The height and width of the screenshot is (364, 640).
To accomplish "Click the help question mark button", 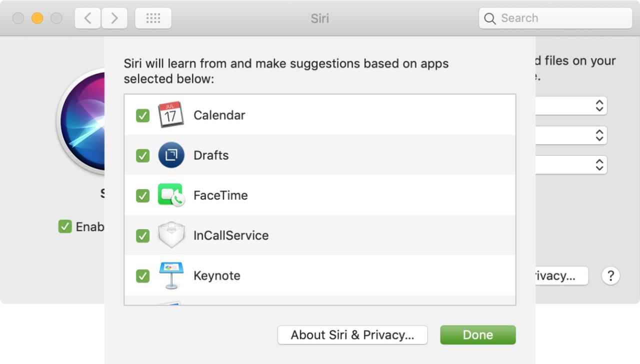I will click(x=610, y=275).
